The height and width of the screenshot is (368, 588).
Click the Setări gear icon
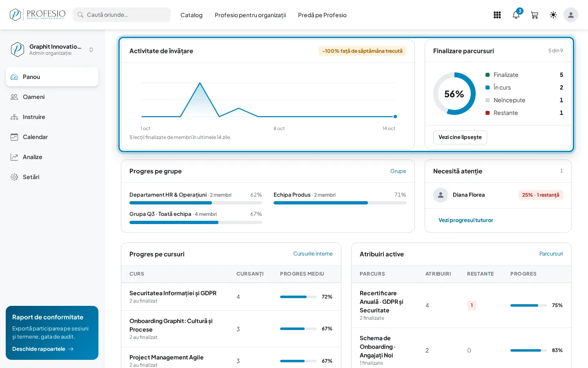pos(14,177)
